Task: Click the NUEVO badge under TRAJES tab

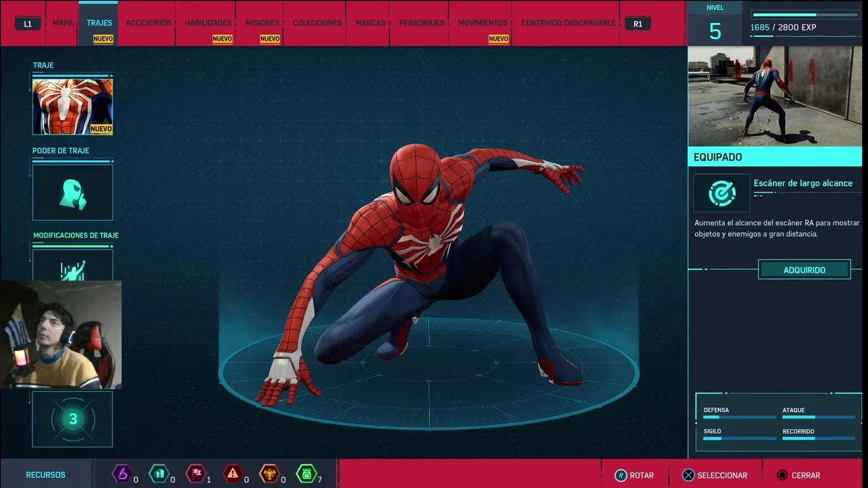Action: (103, 39)
